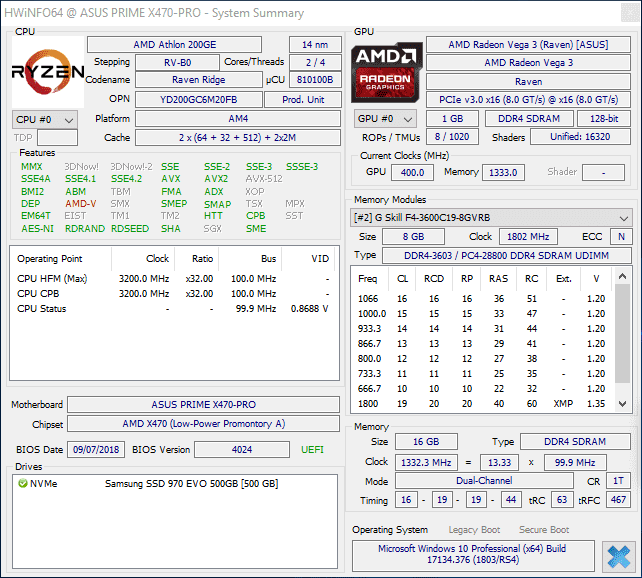Select the 1800 XMP timing row

[x=482, y=404]
